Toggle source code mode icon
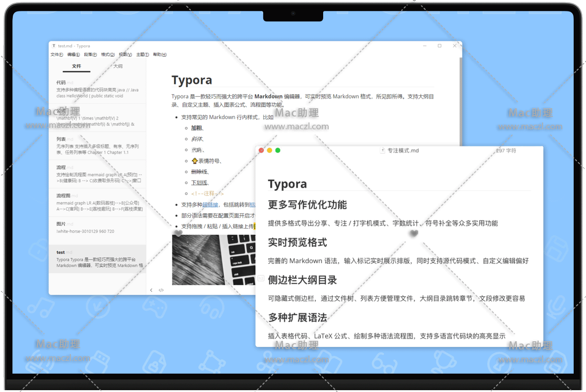Viewport: 586px width, 392px height. [161, 290]
